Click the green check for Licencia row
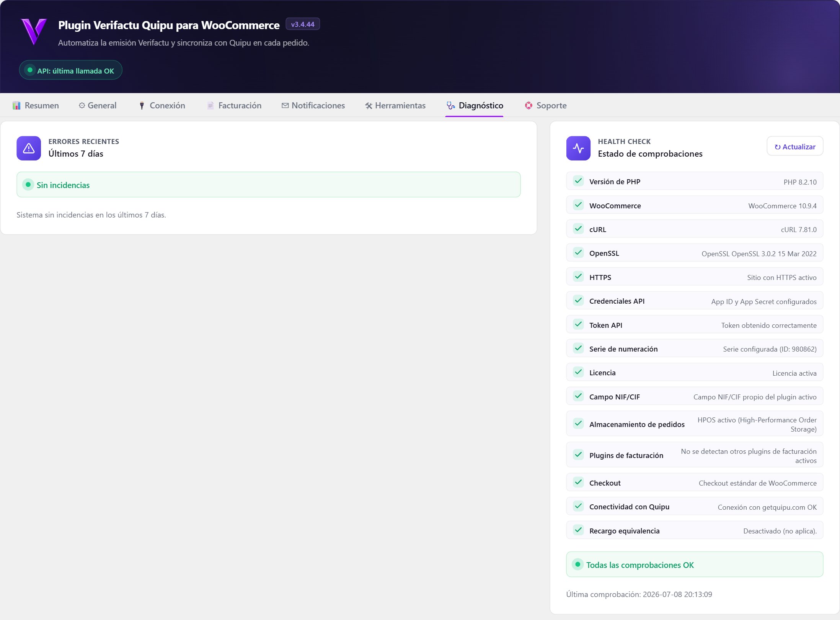Image resolution: width=840 pixels, height=620 pixels. (x=578, y=372)
